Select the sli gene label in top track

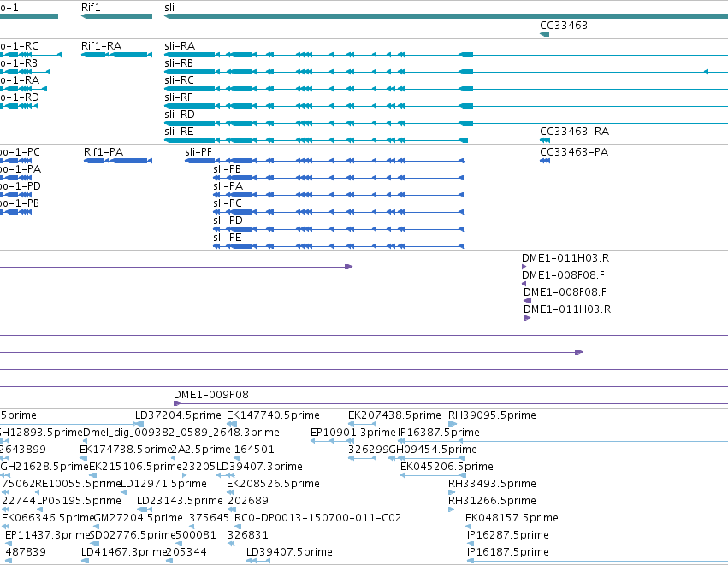coord(169,8)
